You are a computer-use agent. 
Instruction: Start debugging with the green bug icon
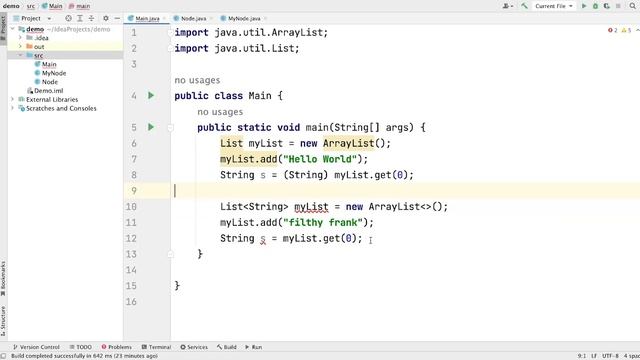tap(596, 6)
